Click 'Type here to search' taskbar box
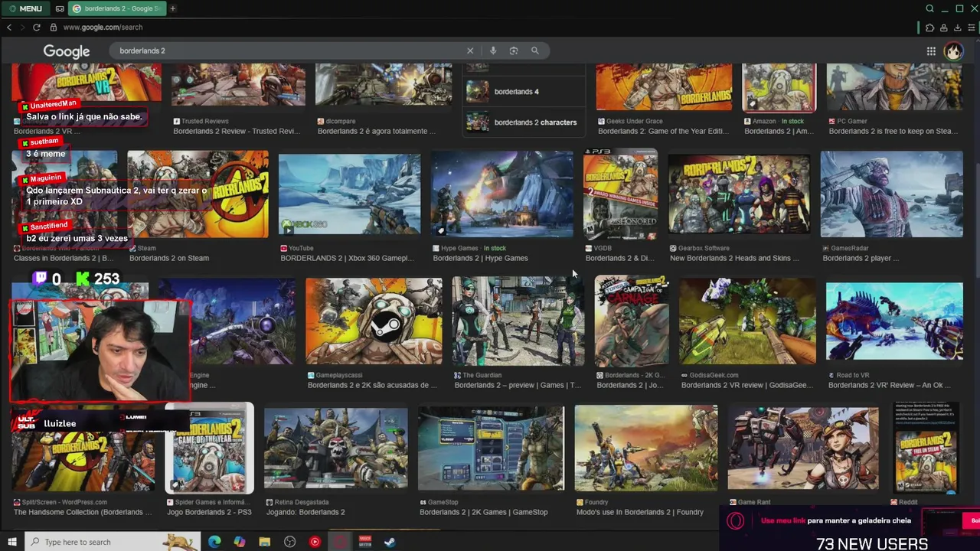Viewport: 980px width, 551px height. click(111, 542)
